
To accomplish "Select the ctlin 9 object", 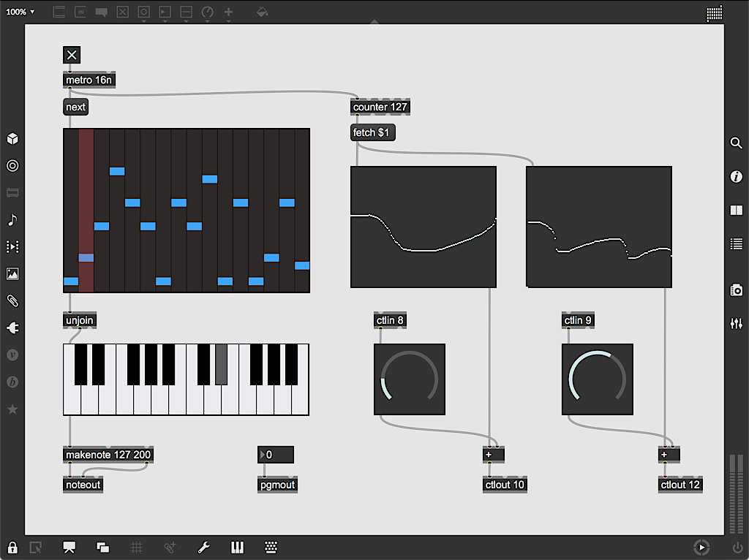I will tap(578, 320).
